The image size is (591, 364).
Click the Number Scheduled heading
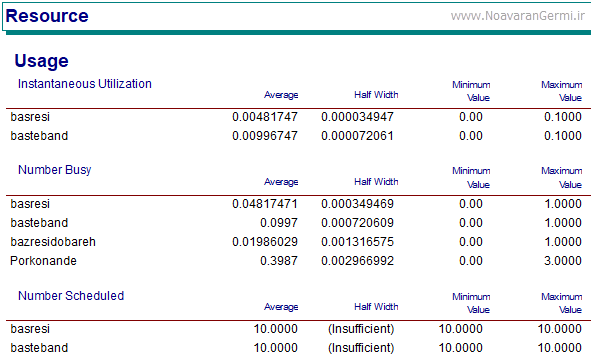(x=71, y=296)
